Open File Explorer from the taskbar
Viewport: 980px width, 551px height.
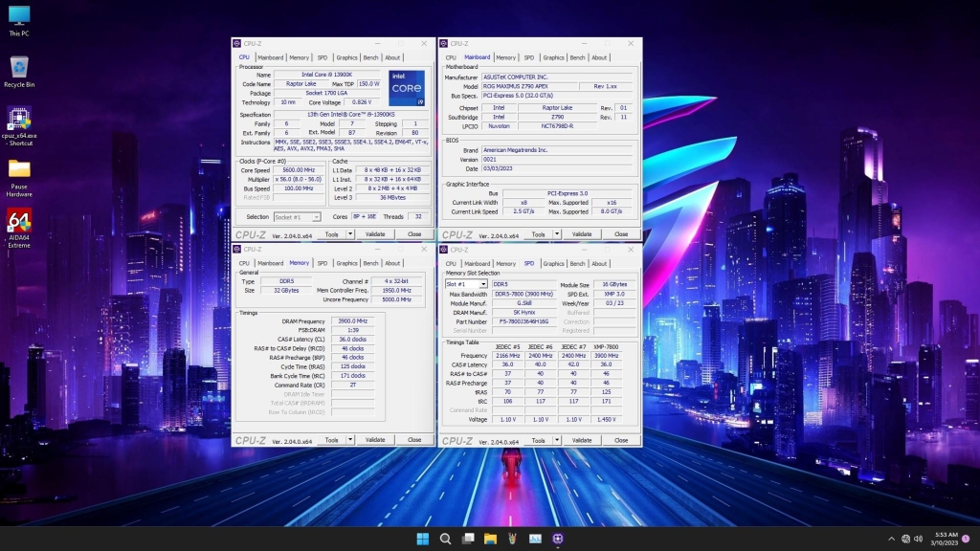490,539
